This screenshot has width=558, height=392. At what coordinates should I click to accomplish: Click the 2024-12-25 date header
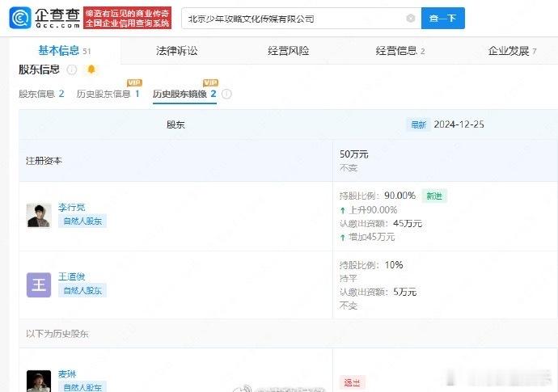(x=459, y=124)
